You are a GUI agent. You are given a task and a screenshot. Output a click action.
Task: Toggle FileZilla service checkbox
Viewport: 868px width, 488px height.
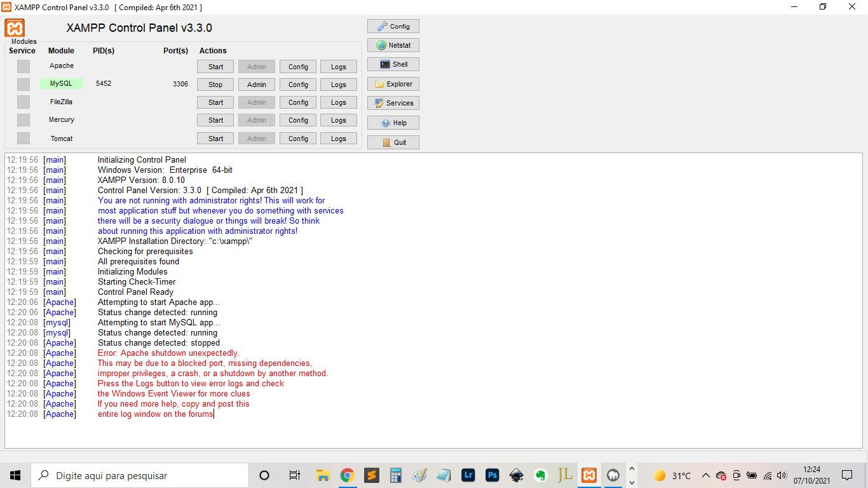24,102
